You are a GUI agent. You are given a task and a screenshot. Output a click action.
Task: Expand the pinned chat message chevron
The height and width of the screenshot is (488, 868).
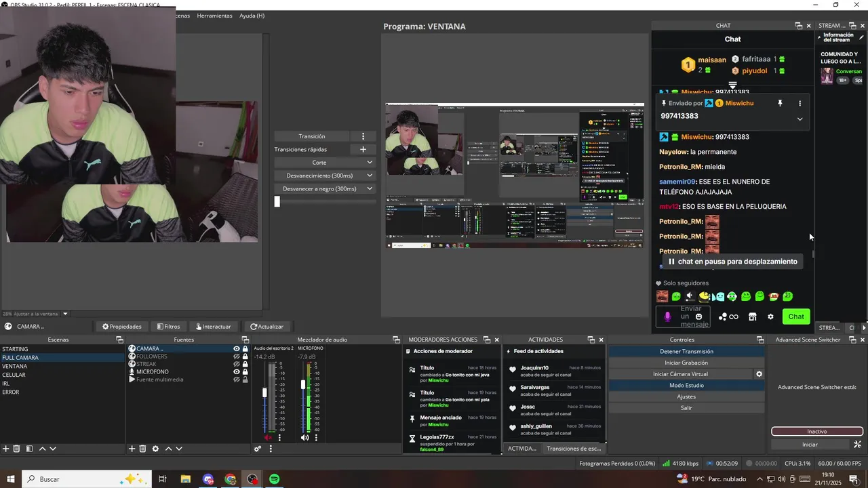(800, 119)
